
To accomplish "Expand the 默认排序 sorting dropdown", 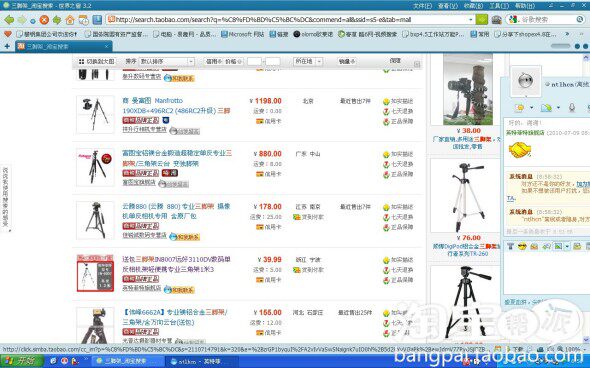I will [x=167, y=61].
